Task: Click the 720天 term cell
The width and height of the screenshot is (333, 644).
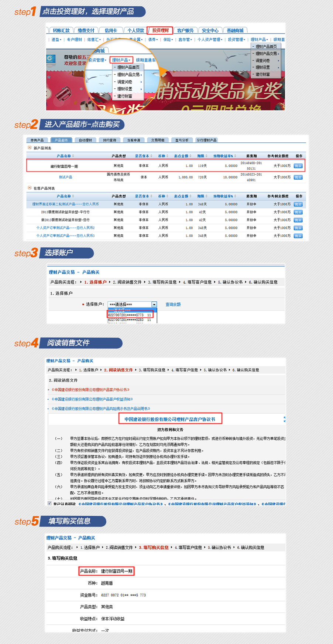Action: 202,177
